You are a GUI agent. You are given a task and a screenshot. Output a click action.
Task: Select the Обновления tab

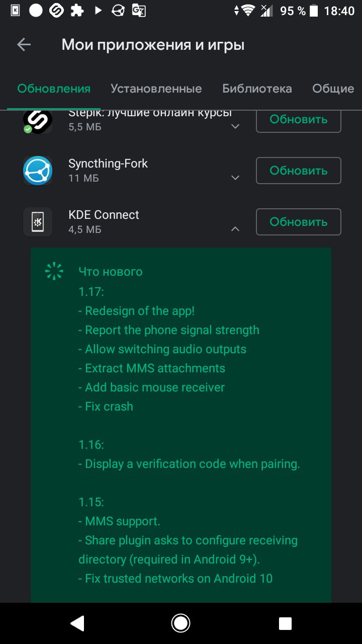(54, 89)
